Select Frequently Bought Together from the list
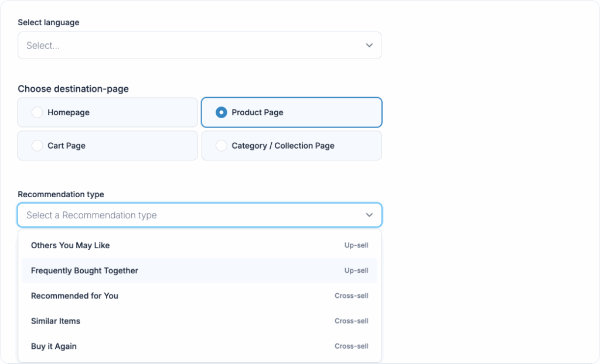 click(84, 271)
